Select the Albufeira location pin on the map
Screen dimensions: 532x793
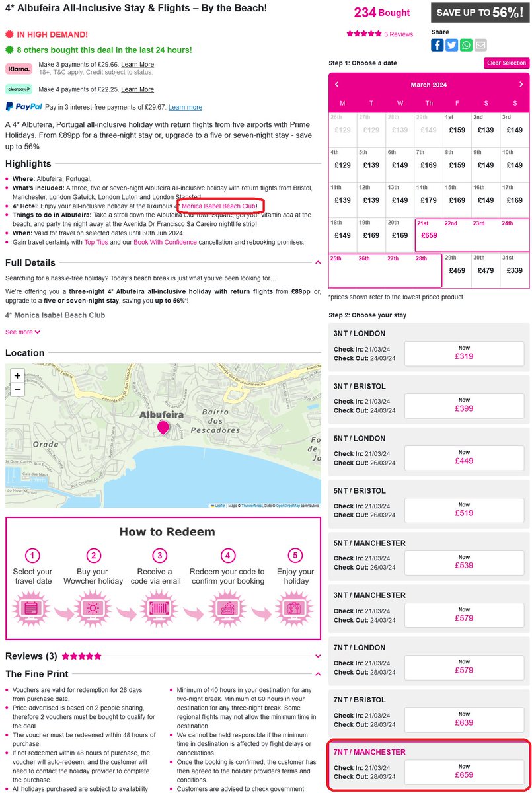(x=163, y=428)
